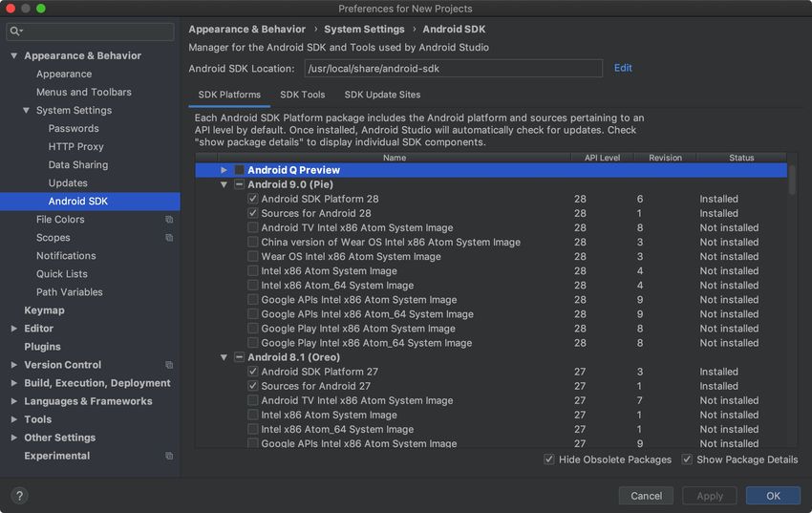Sort by the API Level column header
The image size is (812, 513).
[602, 158]
